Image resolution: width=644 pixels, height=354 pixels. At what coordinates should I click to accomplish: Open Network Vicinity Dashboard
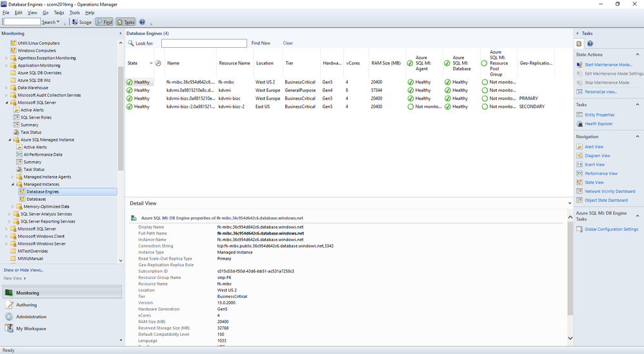tap(610, 191)
